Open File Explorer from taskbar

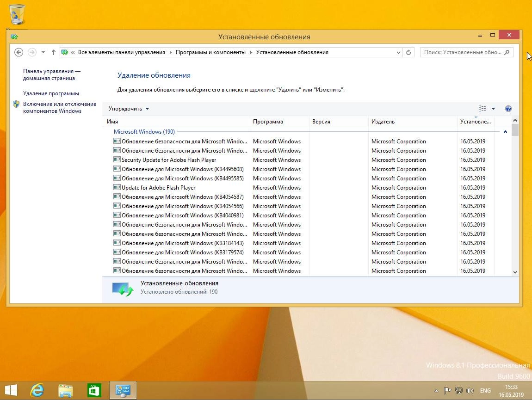coord(66,390)
